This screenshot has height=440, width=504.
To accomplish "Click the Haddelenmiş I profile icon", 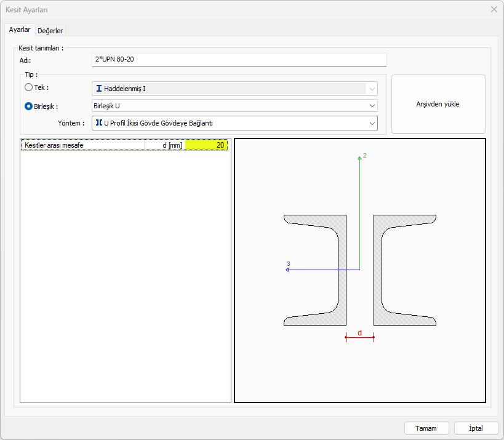I will (99, 89).
